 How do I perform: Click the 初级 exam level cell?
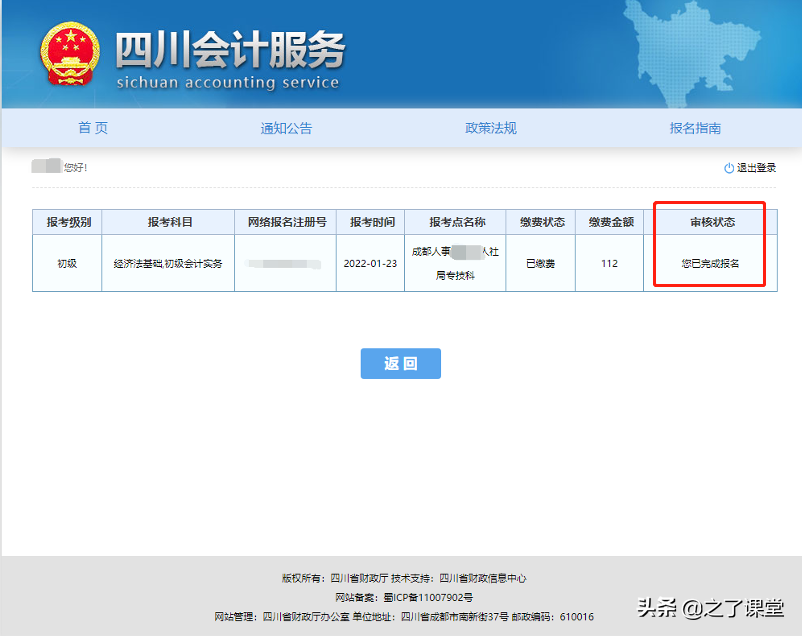pos(66,262)
